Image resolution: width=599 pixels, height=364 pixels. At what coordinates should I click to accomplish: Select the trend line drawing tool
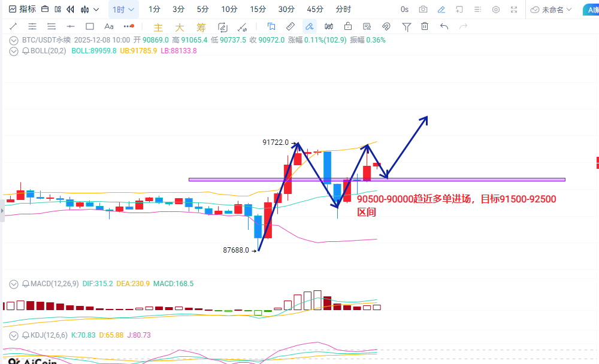(x=13, y=26)
